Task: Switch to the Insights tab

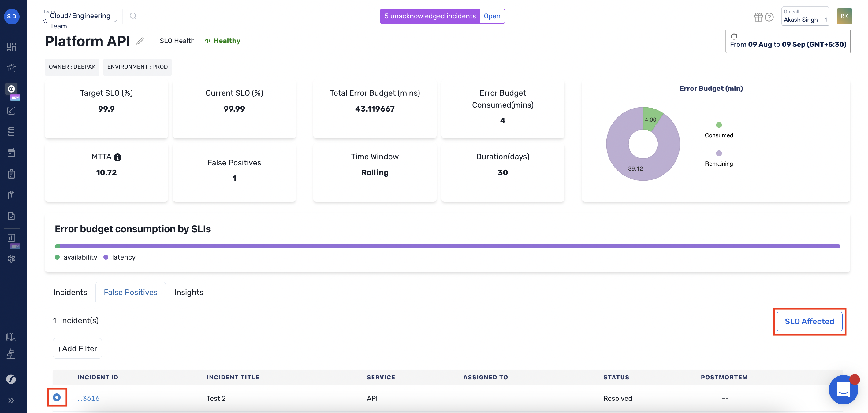Action: pos(188,292)
